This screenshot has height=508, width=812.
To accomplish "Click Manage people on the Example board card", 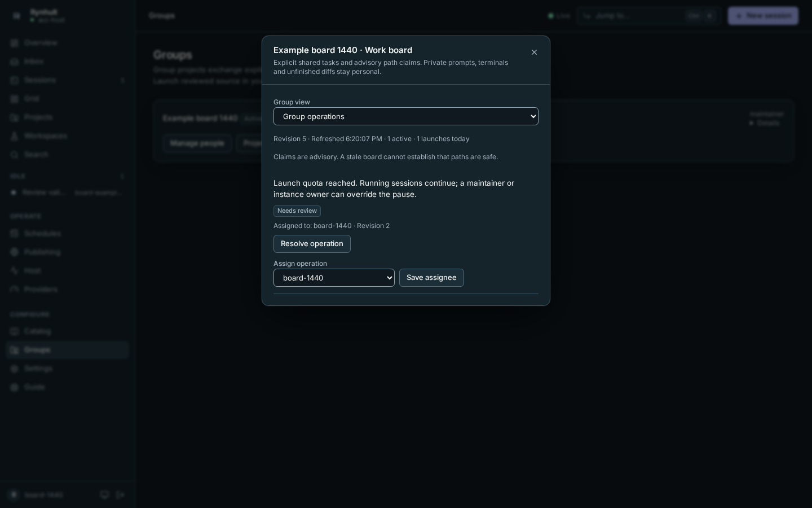I will click(197, 143).
